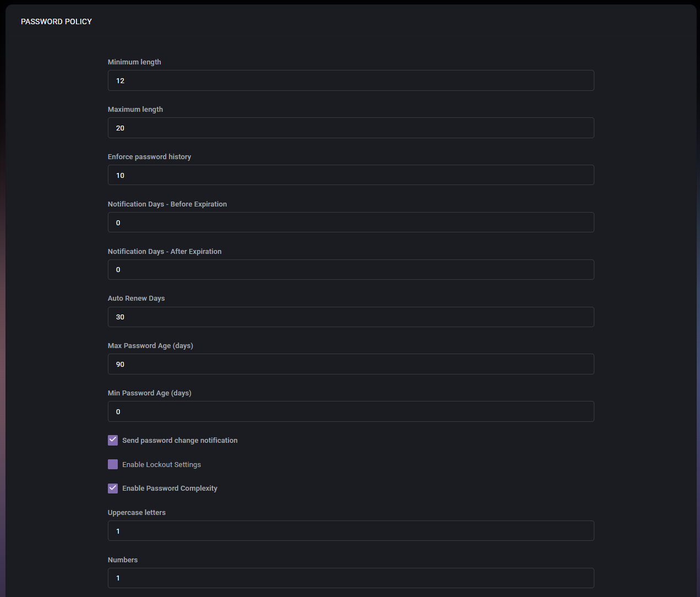Image resolution: width=700 pixels, height=597 pixels.
Task: Focus the Notification Days After Expiration field
Action: click(351, 270)
